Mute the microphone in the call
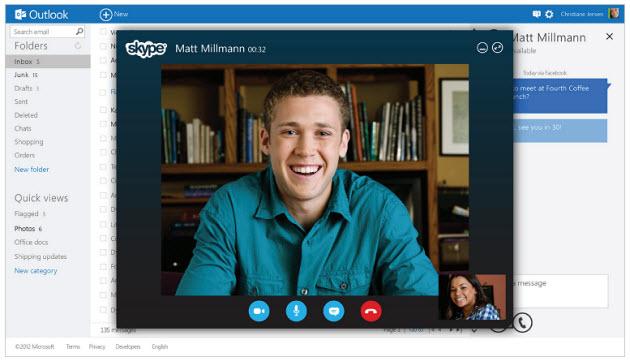630x360 pixels. pos(296,311)
